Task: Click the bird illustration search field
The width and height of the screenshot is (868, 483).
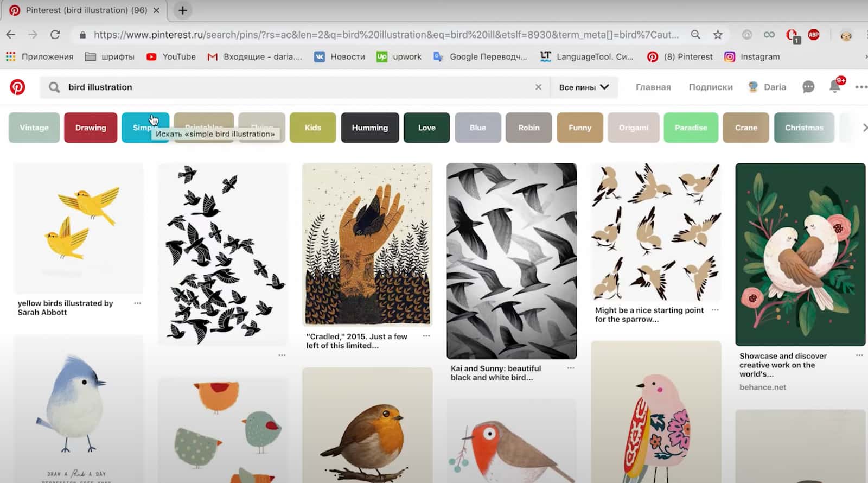Action: click(296, 87)
